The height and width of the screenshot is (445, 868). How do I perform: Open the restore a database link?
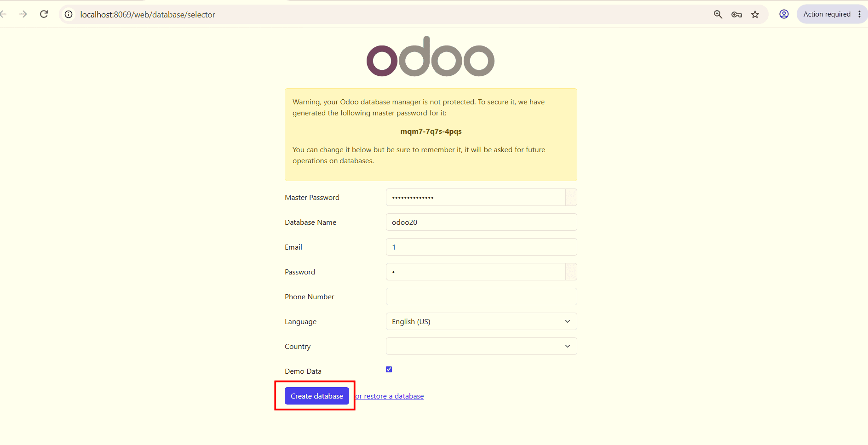pos(390,396)
